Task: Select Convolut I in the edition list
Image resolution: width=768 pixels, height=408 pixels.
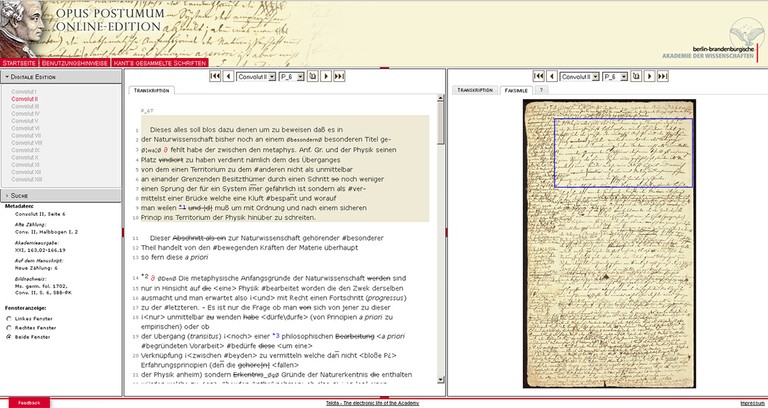Action: click(x=24, y=92)
